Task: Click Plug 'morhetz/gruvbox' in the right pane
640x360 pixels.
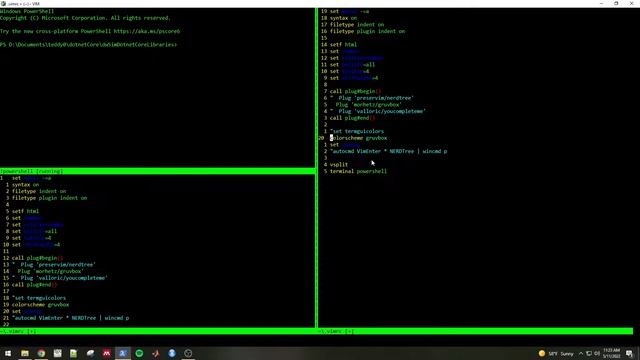Action: 368,104
